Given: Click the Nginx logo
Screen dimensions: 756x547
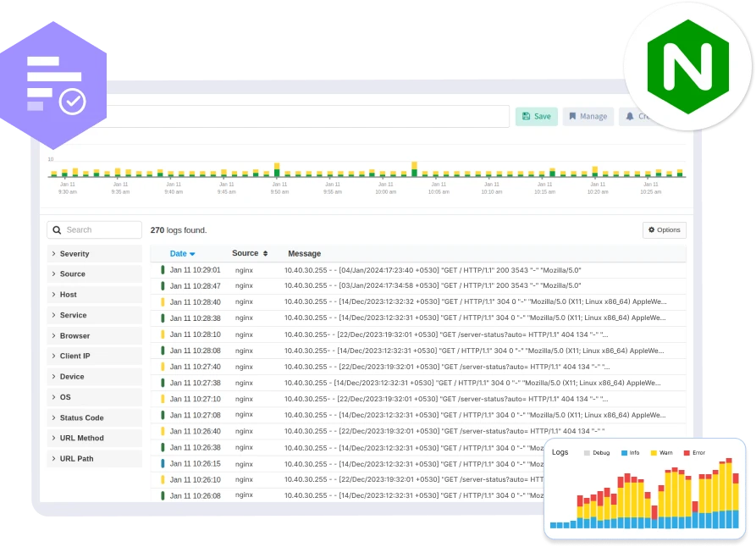Looking at the screenshot, I should (x=687, y=66).
